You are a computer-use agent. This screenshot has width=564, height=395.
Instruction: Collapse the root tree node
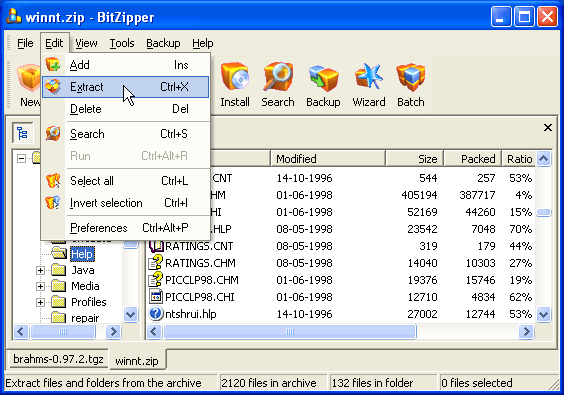click(22, 158)
